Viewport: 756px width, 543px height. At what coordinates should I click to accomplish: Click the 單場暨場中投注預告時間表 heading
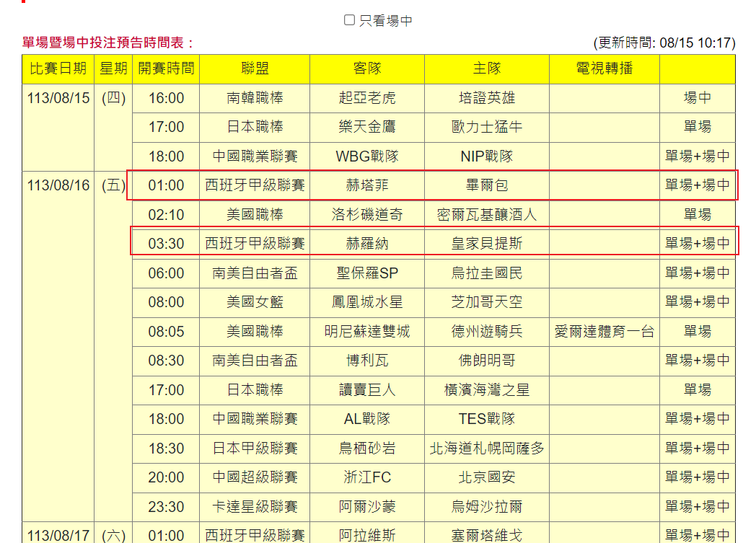point(108,43)
